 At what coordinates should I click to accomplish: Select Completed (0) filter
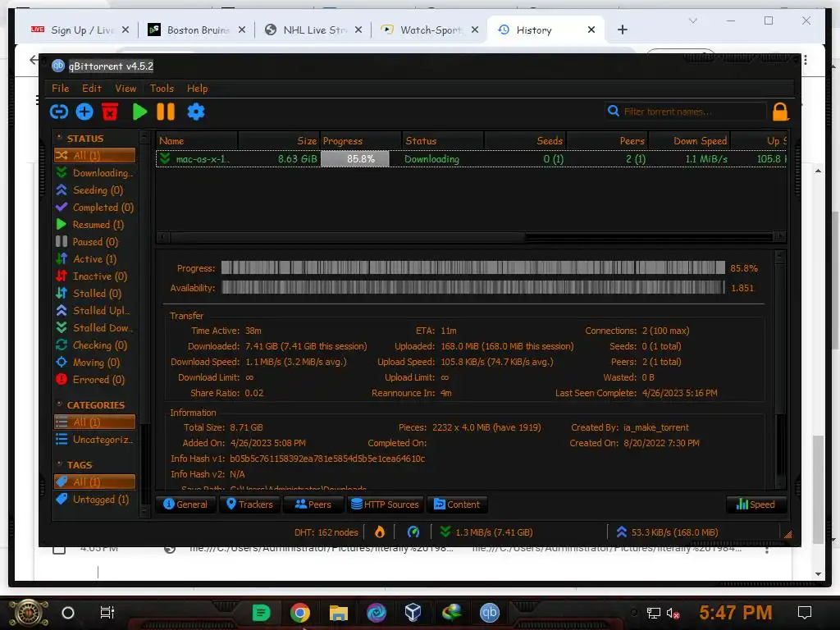pyautogui.click(x=94, y=208)
